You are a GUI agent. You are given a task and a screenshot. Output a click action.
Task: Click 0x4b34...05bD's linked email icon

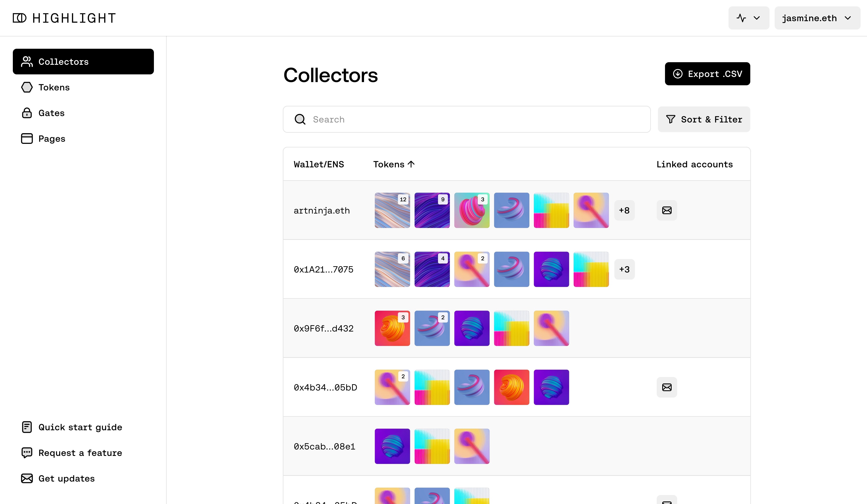click(x=667, y=387)
